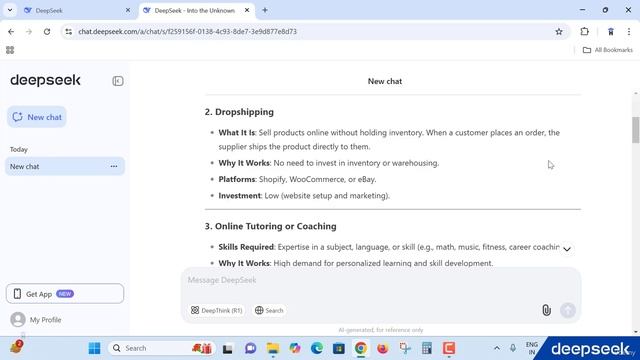This screenshot has height=360, width=640.
Task: Toggle DeepThink (R1) mode
Action: (x=216, y=310)
